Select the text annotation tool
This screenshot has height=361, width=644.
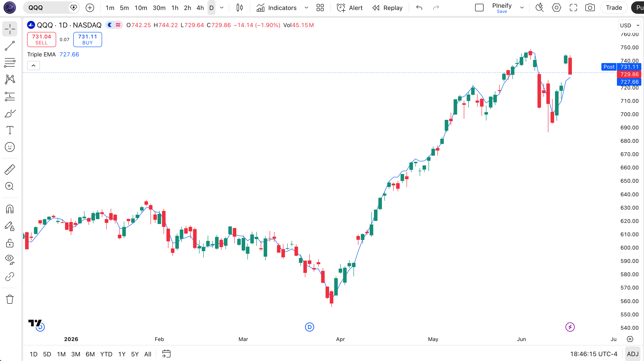coord(10,130)
